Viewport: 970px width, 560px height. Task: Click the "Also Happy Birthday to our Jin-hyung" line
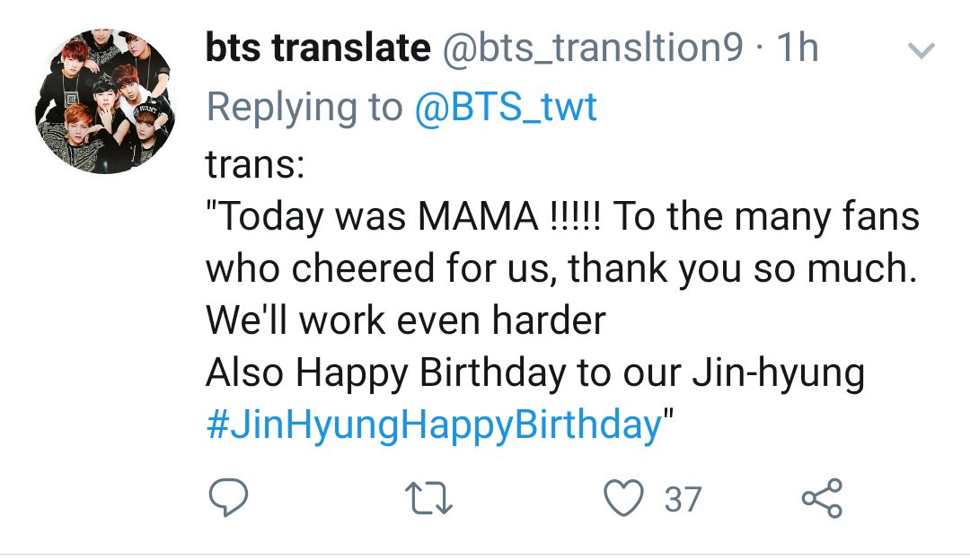tap(535, 374)
